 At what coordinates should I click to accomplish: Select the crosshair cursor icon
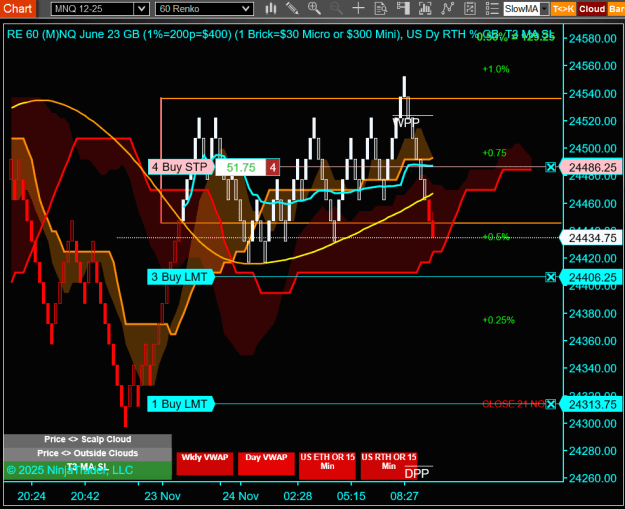[358, 8]
